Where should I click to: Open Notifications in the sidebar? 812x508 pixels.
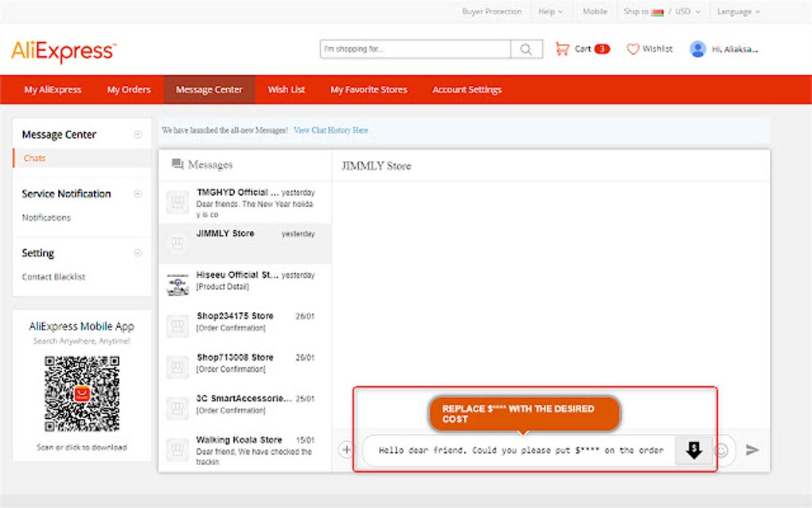click(46, 217)
